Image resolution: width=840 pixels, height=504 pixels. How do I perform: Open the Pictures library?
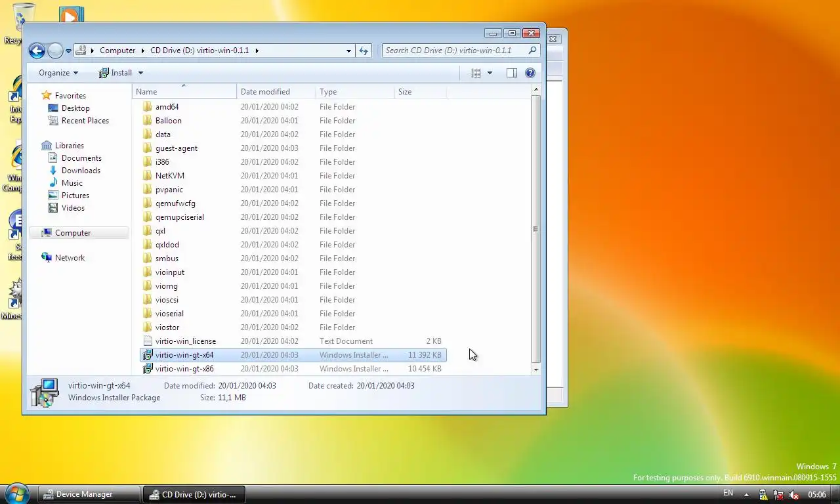coord(75,196)
